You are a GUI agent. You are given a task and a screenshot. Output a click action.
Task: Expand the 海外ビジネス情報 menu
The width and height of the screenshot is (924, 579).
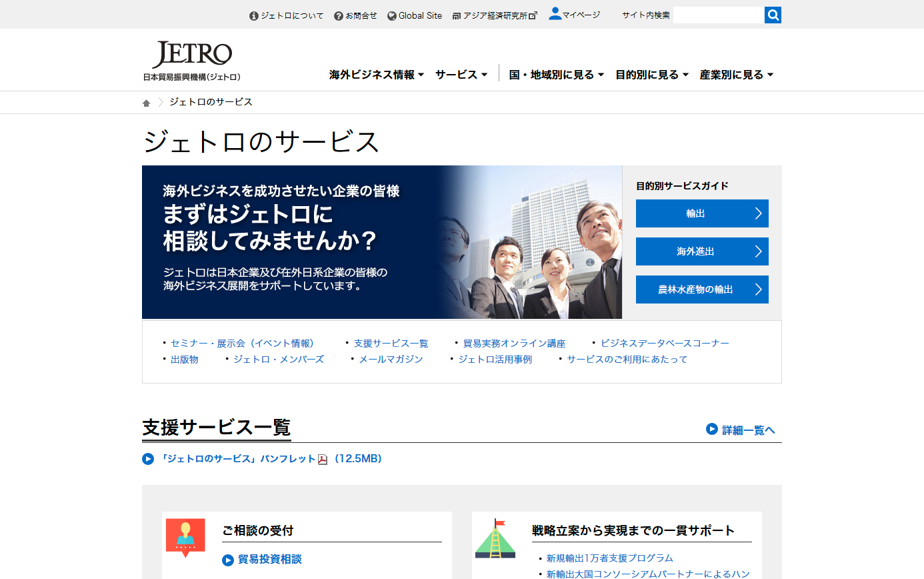pyautogui.click(x=377, y=75)
